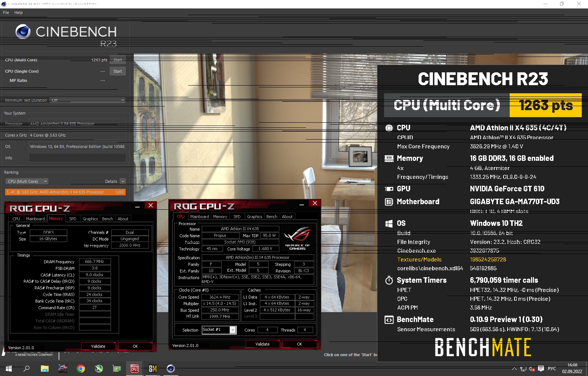Open Cinebench taskbar icon
This screenshot has width=588, height=376.
coord(171,369)
